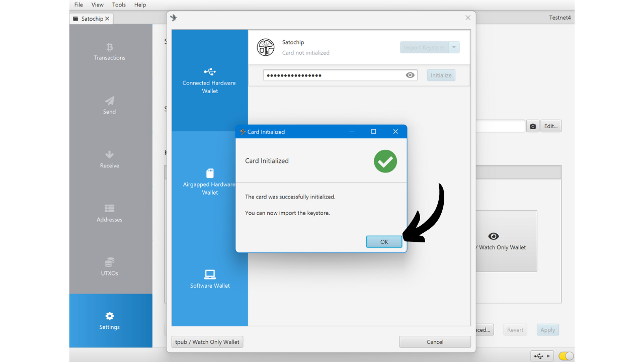The image size is (644, 362).
Task: Click the Import Keystore button
Action: (x=424, y=47)
